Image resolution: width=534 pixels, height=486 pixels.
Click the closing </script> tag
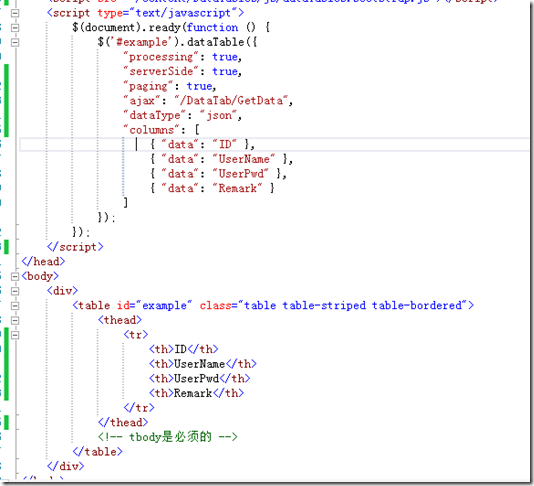(x=75, y=247)
